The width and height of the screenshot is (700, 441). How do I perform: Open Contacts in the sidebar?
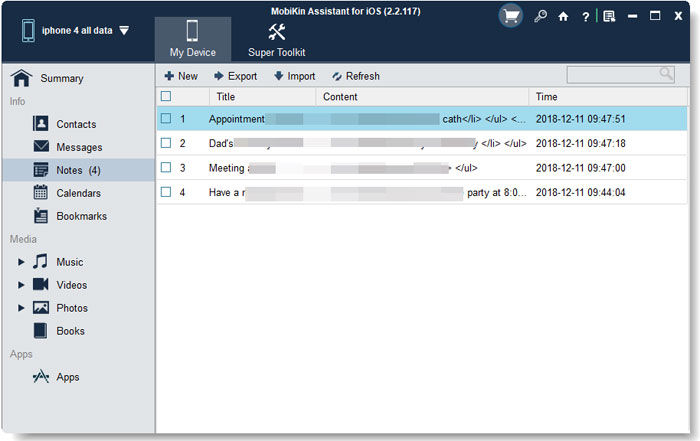pos(76,124)
